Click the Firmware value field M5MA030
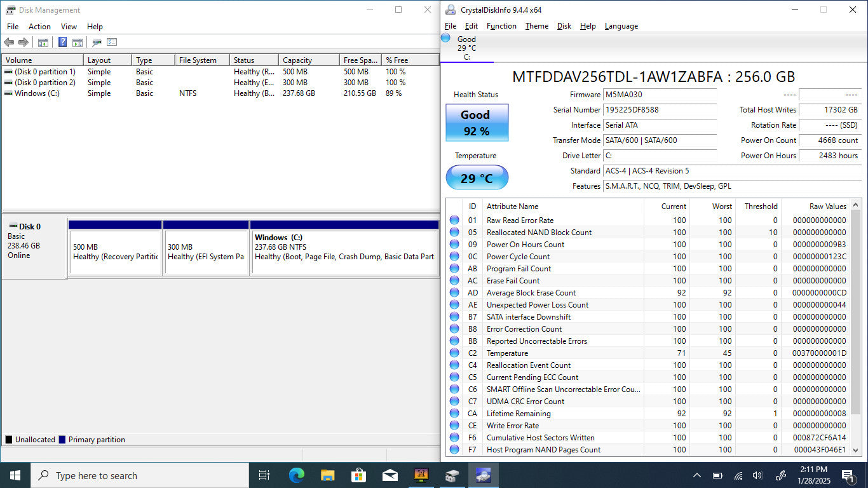Viewport: 868px width, 488px height. (x=659, y=95)
